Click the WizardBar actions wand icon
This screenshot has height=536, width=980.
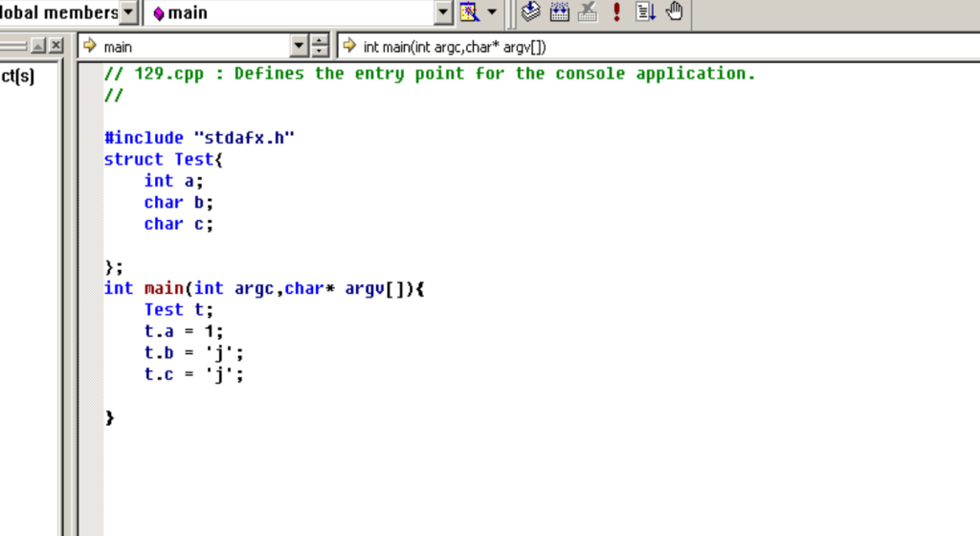[468, 12]
